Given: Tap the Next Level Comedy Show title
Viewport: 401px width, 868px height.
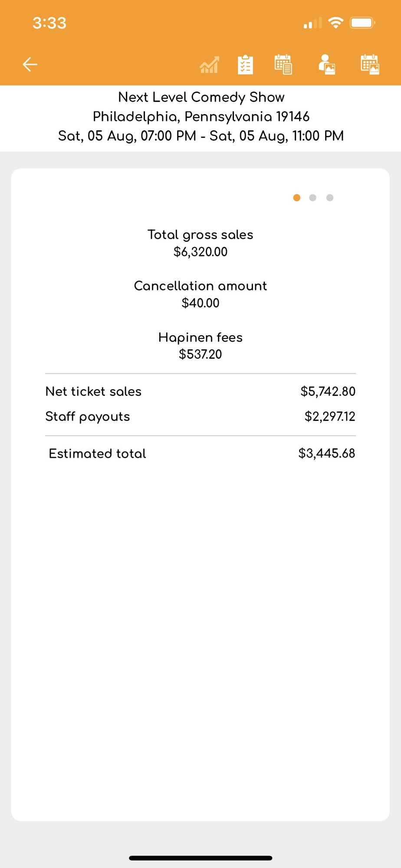Looking at the screenshot, I should click(201, 97).
